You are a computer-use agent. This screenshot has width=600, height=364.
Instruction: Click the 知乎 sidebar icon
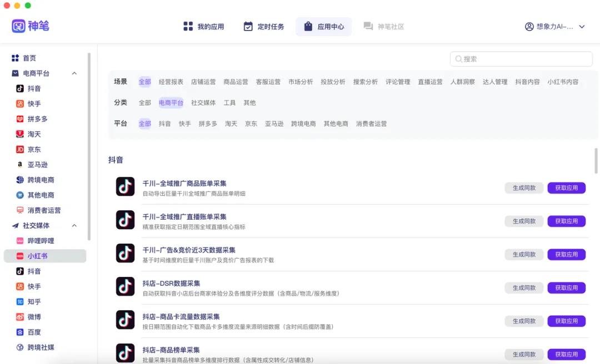point(20,302)
